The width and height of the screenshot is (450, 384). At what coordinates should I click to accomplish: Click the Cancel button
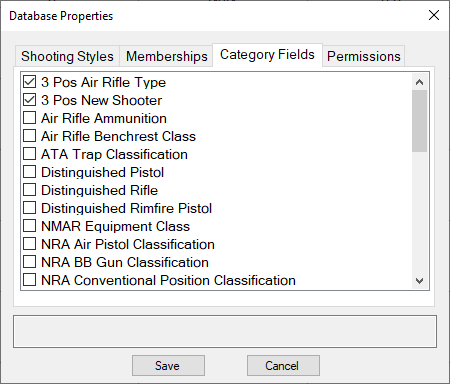(283, 366)
